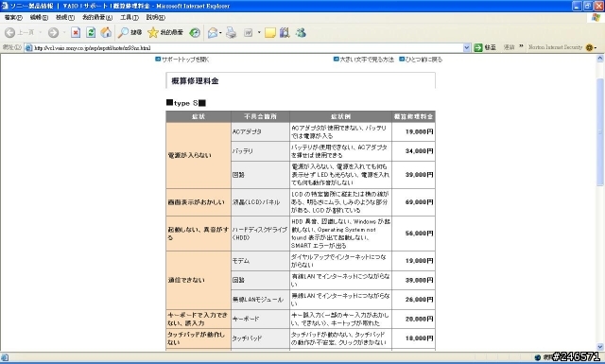Click the green Go (移至) arrow button

[x=485, y=47]
